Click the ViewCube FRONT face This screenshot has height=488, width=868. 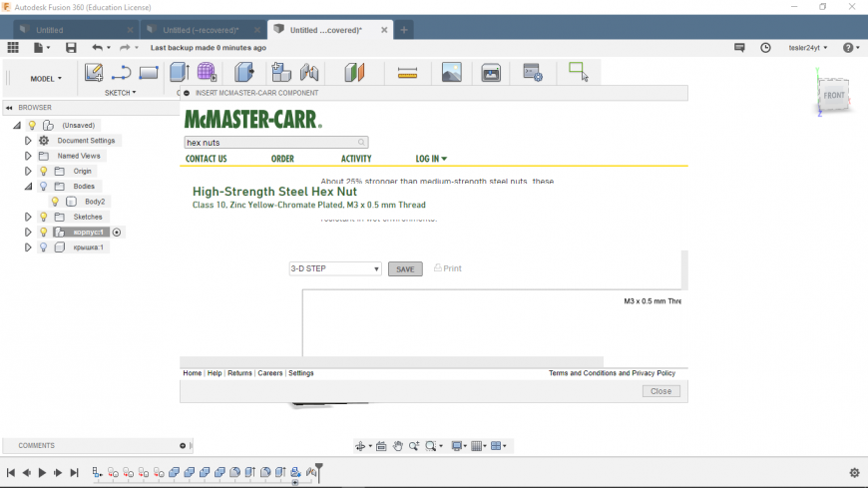pyautogui.click(x=833, y=97)
